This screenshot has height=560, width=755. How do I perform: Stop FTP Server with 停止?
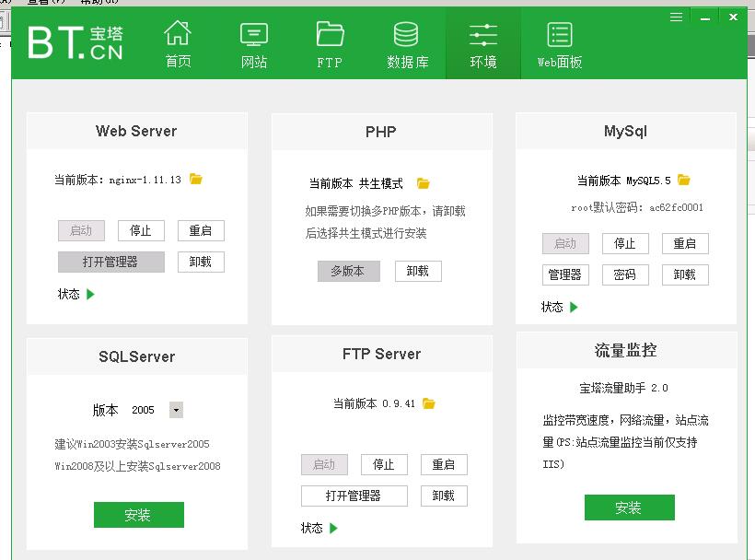click(384, 464)
